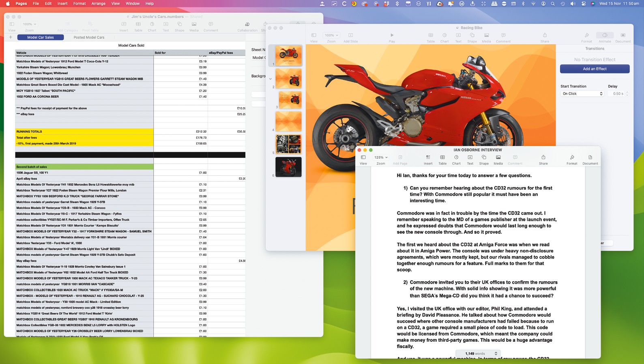The width and height of the screenshot is (644, 364).
Task: Open the File menu
Action: click(x=36, y=4)
